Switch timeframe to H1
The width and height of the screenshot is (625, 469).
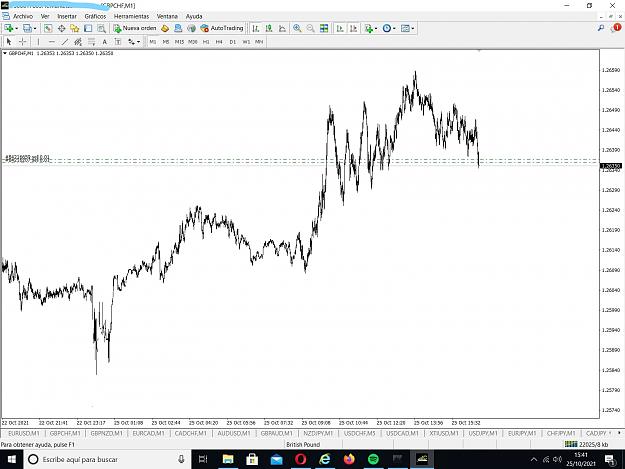206,42
